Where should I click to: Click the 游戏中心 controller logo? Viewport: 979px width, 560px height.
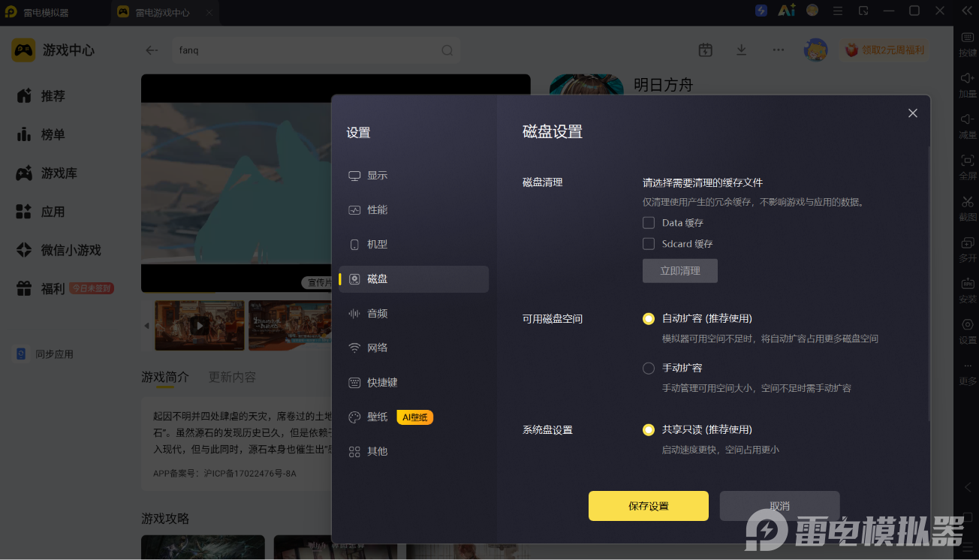pos(23,50)
